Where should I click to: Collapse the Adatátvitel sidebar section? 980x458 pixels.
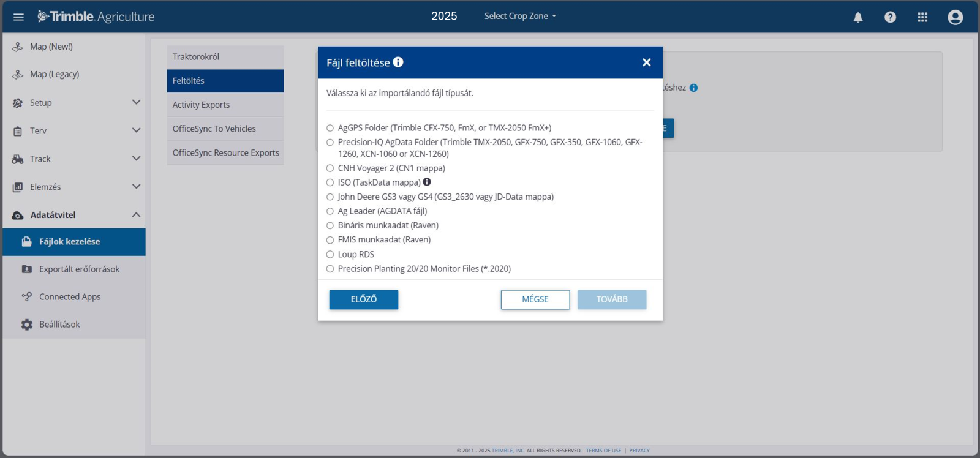tap(136, 215)
